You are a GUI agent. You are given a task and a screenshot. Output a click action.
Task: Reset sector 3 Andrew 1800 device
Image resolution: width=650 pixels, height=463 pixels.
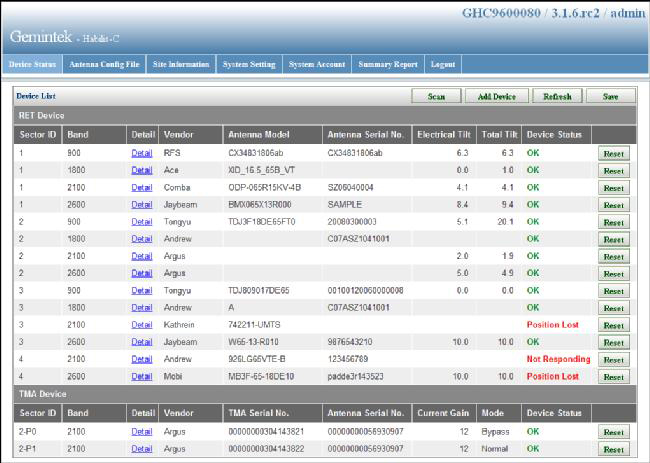pos(614,308)
